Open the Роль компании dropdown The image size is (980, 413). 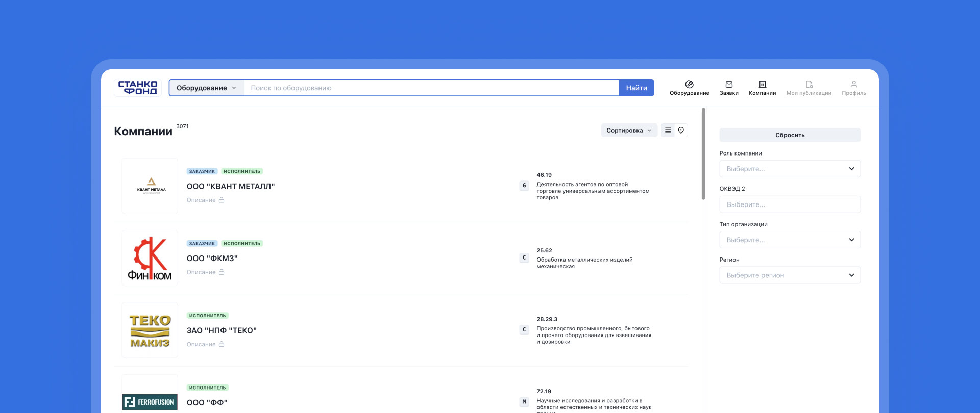point(790,169)
